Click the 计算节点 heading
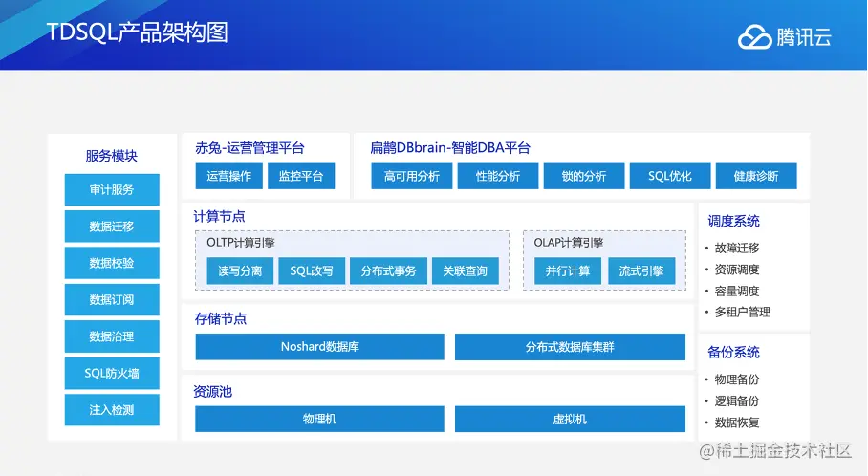Image resolution: width=868 pixels, height=476 pixels. coord(219,216)
